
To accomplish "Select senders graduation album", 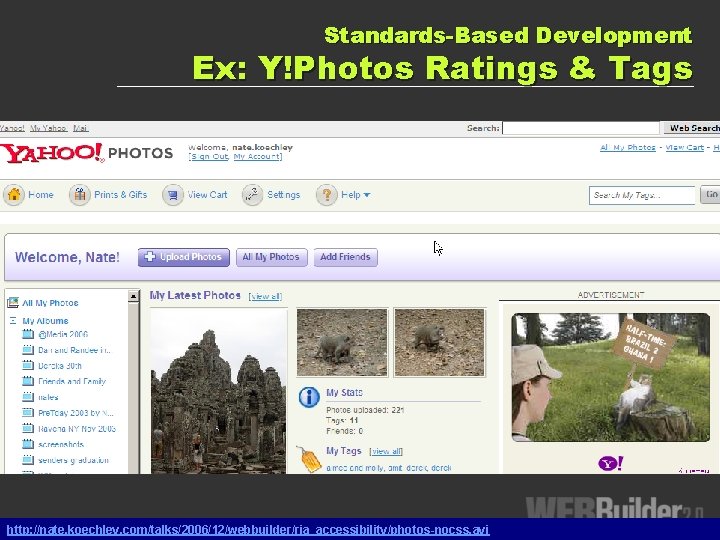I will [x=73, y=460].
